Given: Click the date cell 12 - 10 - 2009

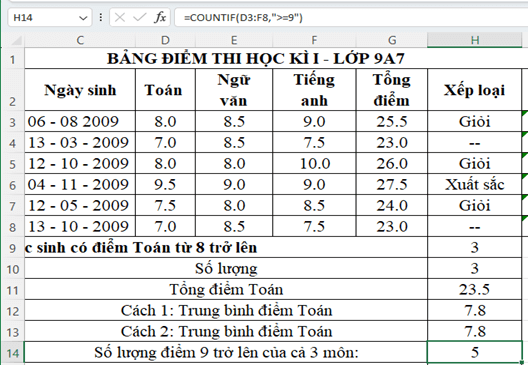Looking at the screenshot, I should pyautogui.click(x=80, y=163).
